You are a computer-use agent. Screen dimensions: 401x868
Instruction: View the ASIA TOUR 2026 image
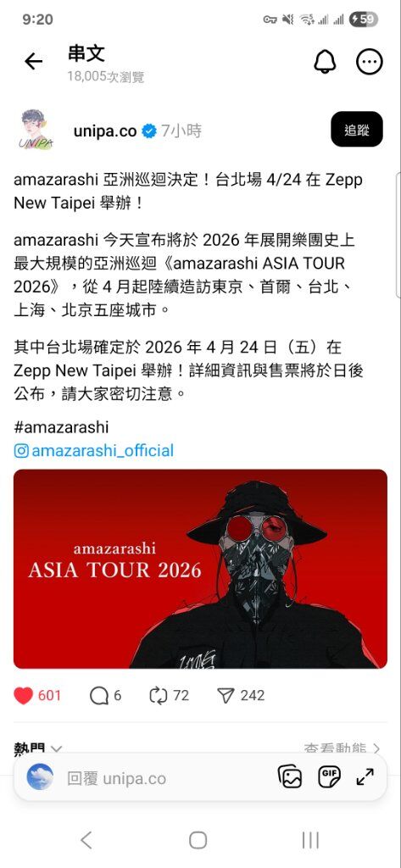click(200, 569)
